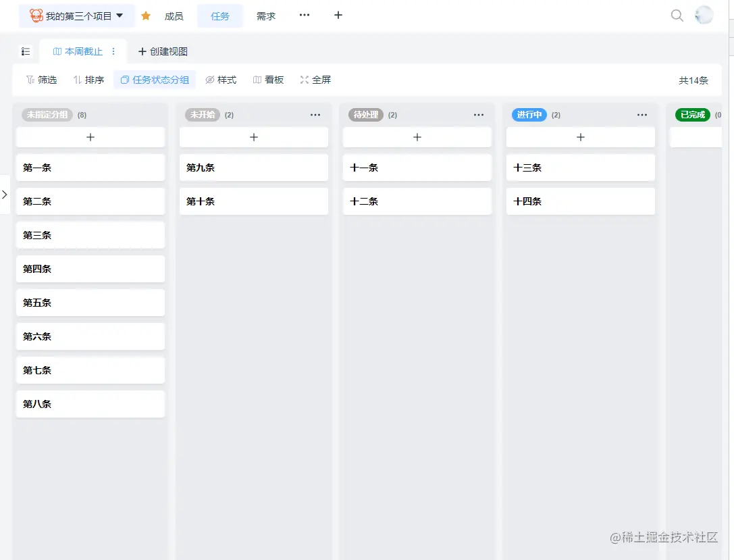
Task: Open the 未开始 column more menu
Action: click(315, 115)
